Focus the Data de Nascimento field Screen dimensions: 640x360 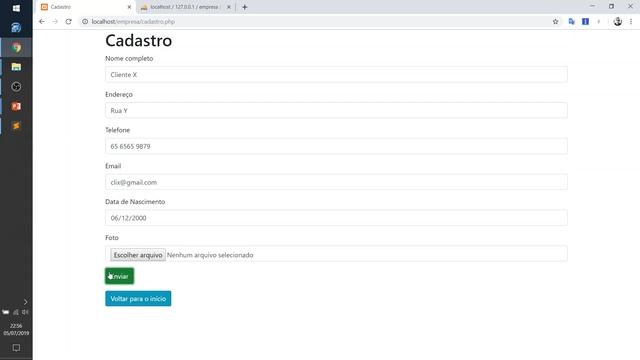coord(336,218)
